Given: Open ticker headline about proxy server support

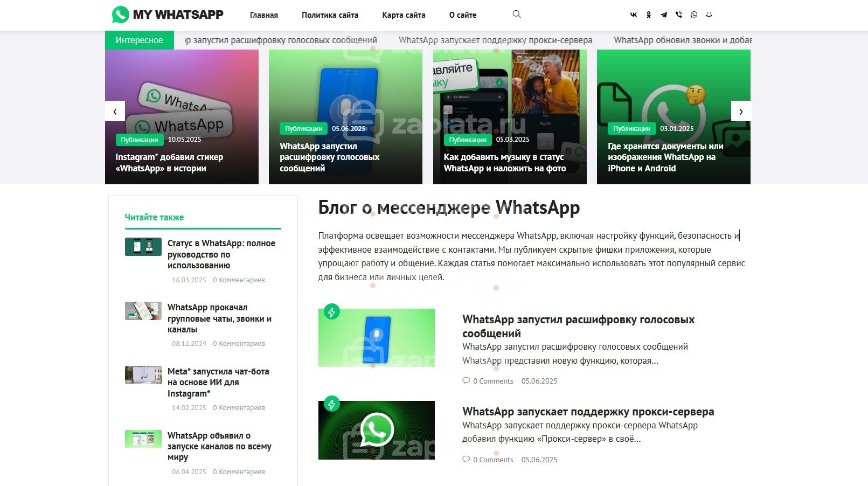Looking at the screenshot, I should pos(495,40).
